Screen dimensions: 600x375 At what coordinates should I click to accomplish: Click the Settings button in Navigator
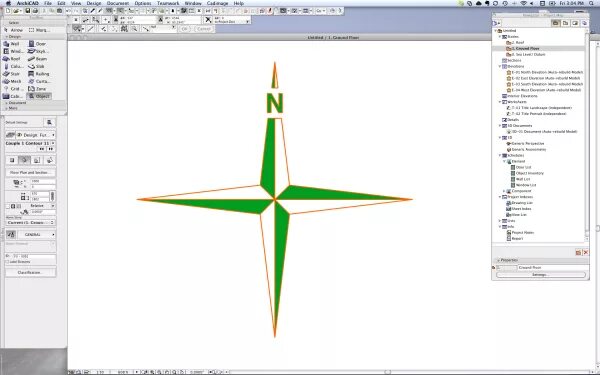(540, 275)
